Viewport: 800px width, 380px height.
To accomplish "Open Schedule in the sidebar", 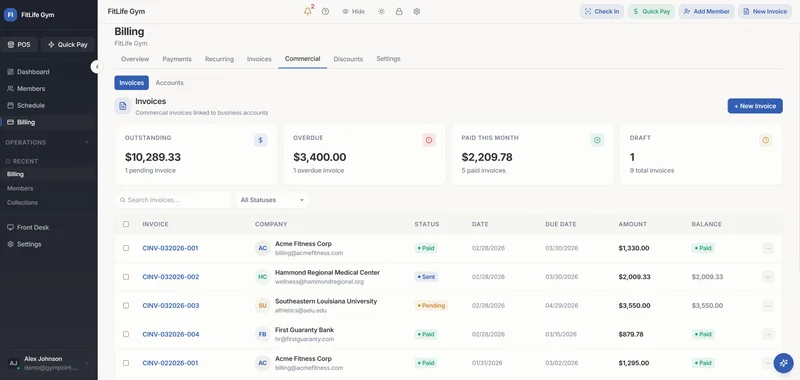I will click(48, 106).
